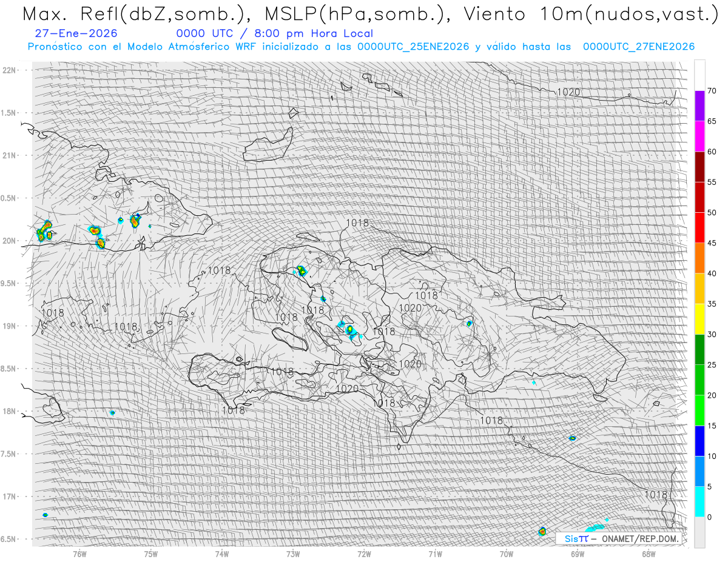
Task: Click the colorbar label 15
Action: [712, 426]
